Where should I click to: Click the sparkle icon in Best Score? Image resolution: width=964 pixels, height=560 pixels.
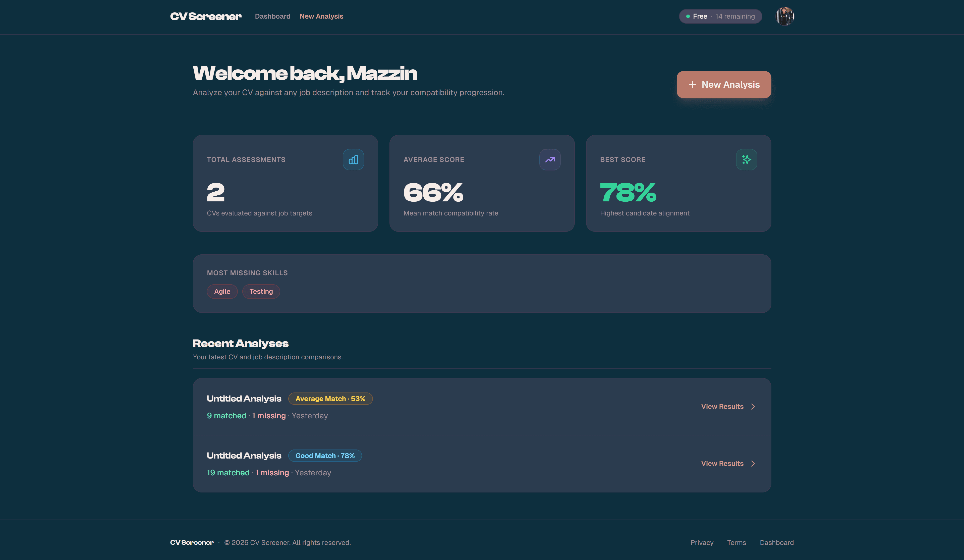tap(746, 159)
